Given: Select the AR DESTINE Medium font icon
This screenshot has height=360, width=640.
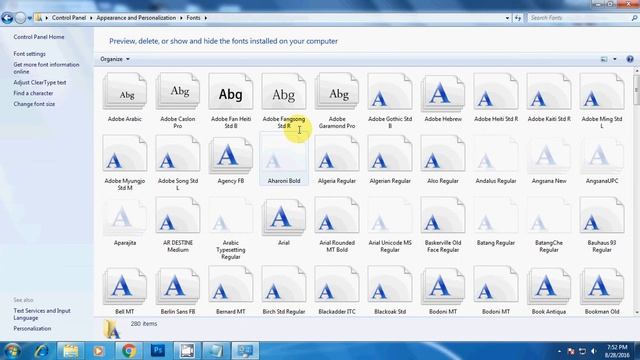Looking at the screenshot, I should pyautogui.click(x=178, y=216).
